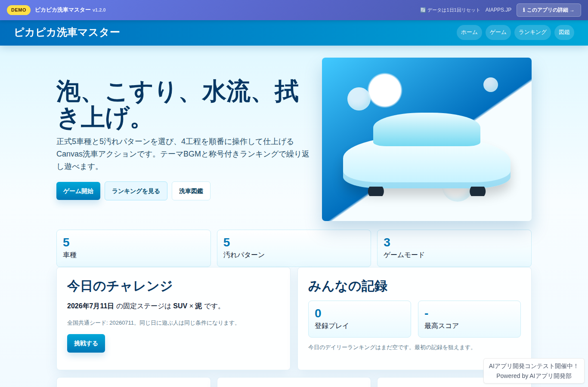Click the みんなの記録 heading
588x387 pixels.
coord(348,286)
